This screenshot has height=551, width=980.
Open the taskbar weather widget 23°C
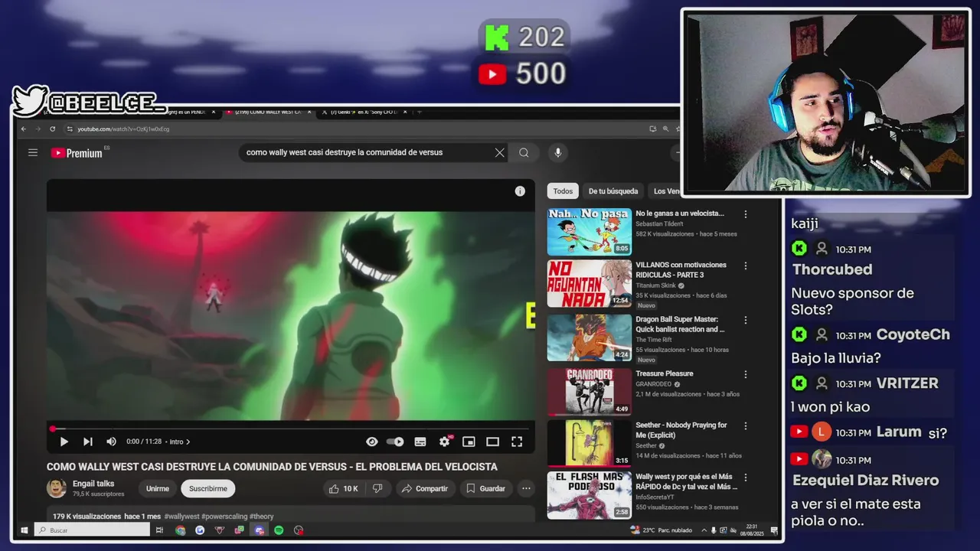pos(661,530)
